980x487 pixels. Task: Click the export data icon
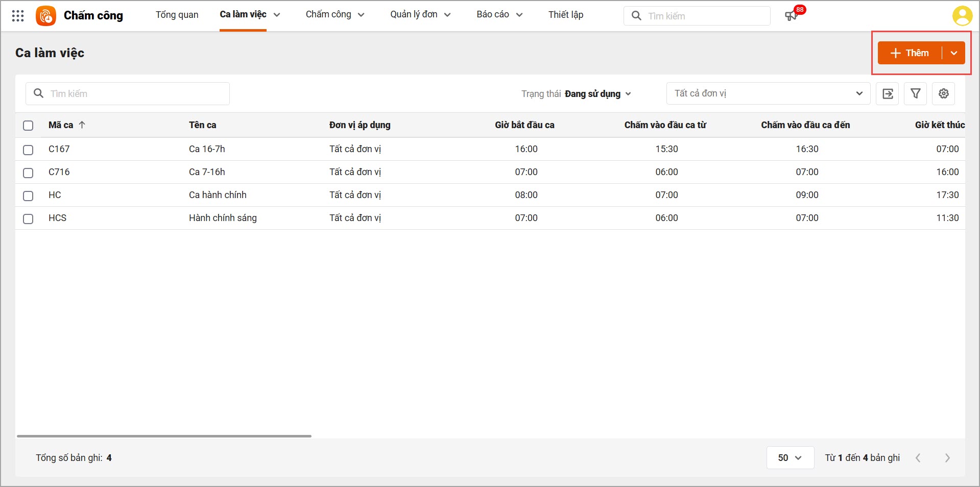click(888, 94)
